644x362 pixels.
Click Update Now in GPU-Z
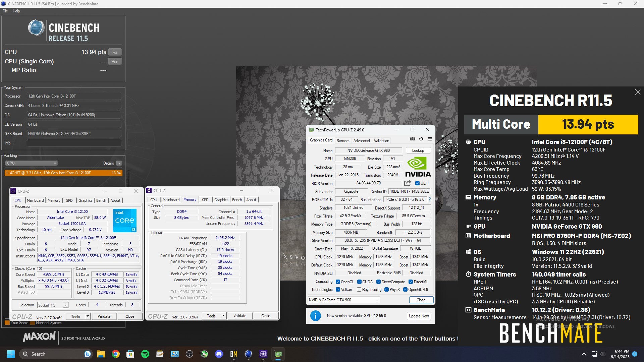(x=419, y=316)
